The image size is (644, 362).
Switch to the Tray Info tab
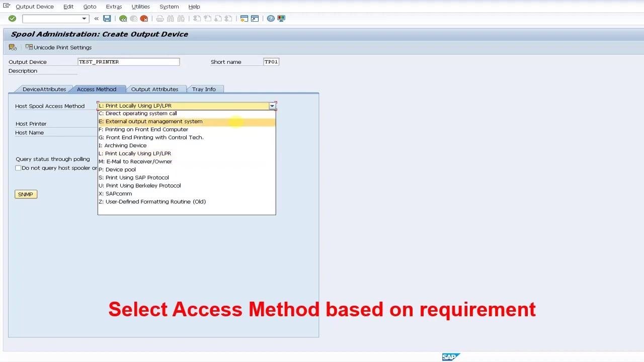click(204, 89)
